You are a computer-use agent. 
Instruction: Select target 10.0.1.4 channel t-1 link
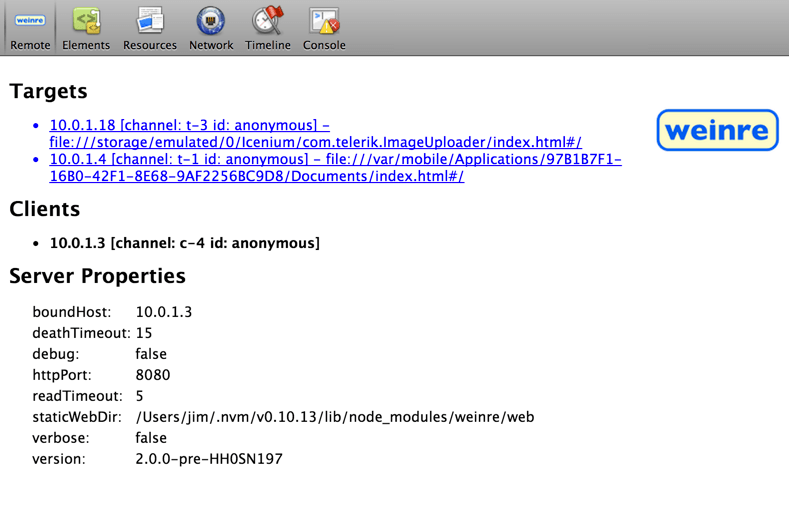pos(336,167)
